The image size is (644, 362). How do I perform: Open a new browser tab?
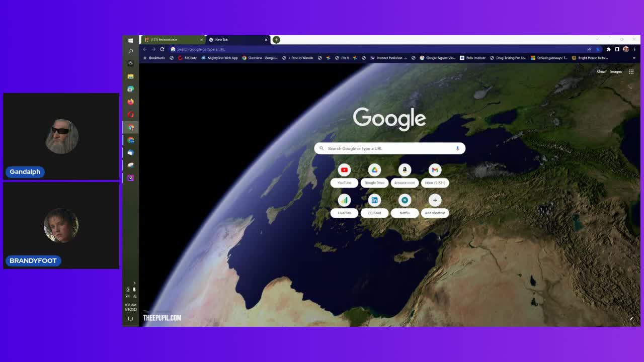(276, 40)
